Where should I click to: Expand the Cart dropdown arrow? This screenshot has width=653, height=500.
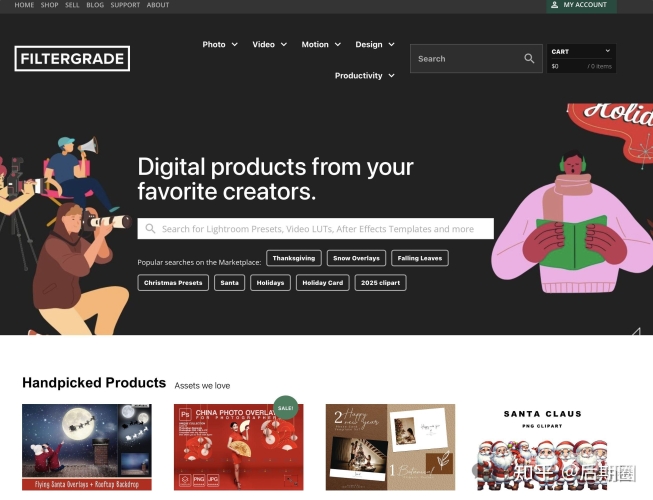pyautogui.click(x=608, y=51)
